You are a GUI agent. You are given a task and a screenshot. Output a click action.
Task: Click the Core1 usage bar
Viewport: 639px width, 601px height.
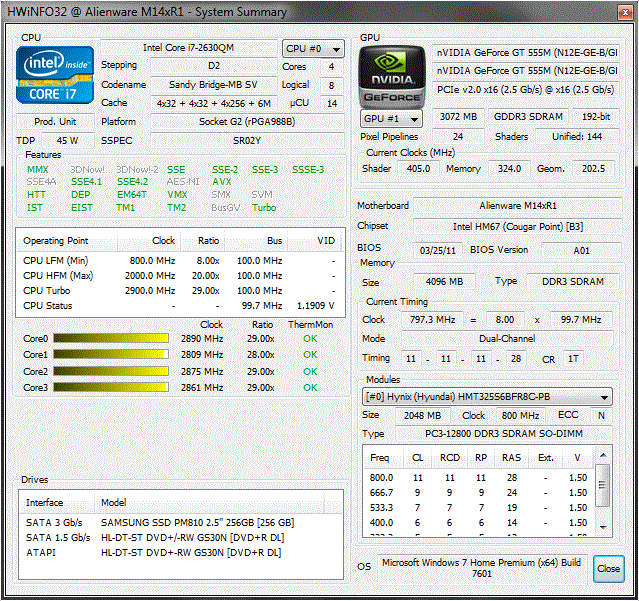(x=111, y=354)
